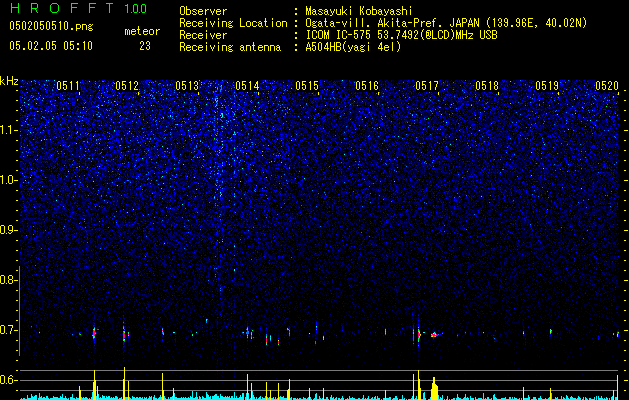Click the gray vertical range bar beside the 0.8 kHz label
Viewport: 629px width, 400px height.
click(19, 310)
